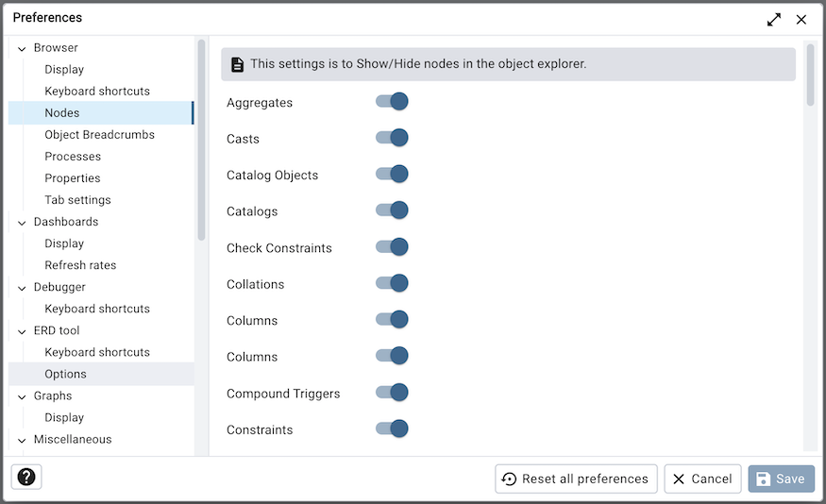This screenshot has width=826, height=504.
Task: Toggle the Compound Triggers switch
Action: 392,393
